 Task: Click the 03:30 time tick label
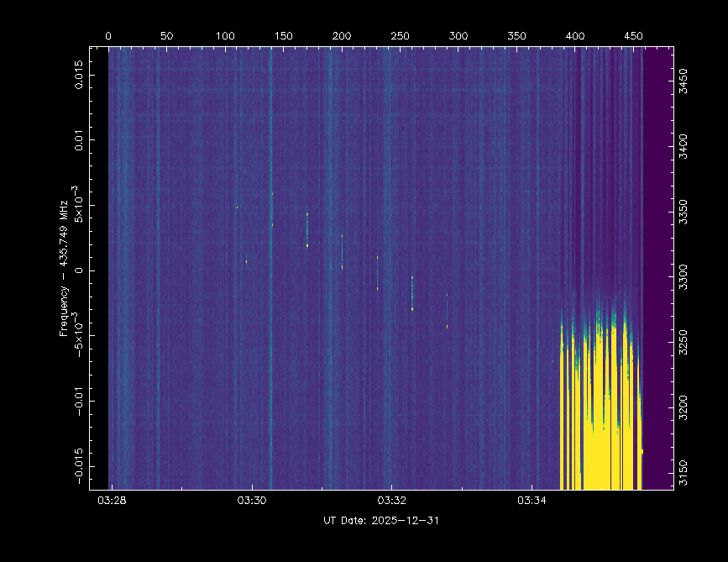pyautogui.click(x=252, y=501)
